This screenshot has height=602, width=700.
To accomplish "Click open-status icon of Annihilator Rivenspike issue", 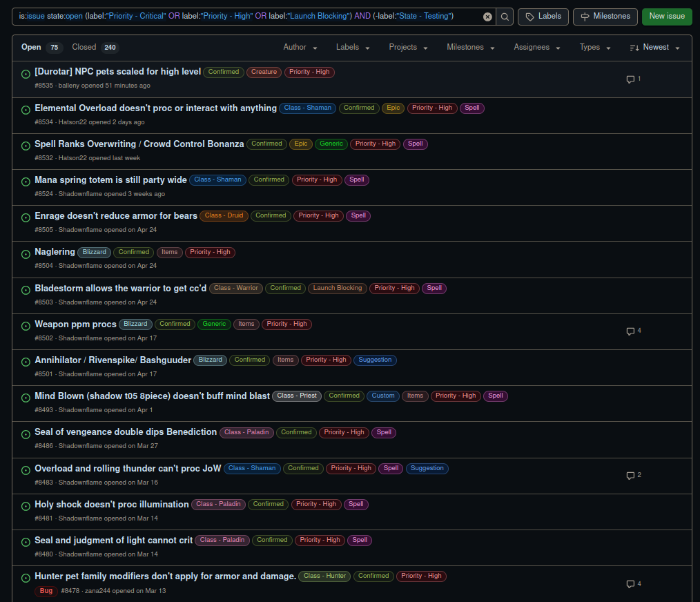I will 26,362.
